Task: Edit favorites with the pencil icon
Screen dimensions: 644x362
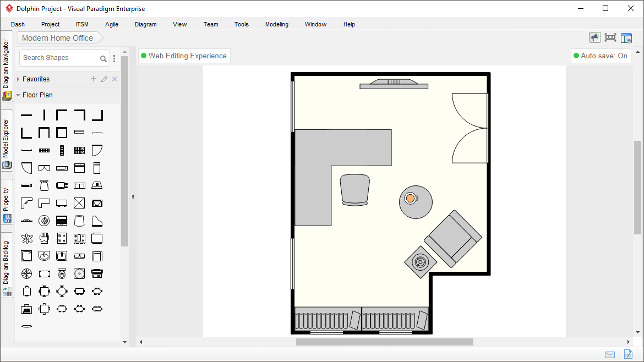Action: (x=105, y=79)
